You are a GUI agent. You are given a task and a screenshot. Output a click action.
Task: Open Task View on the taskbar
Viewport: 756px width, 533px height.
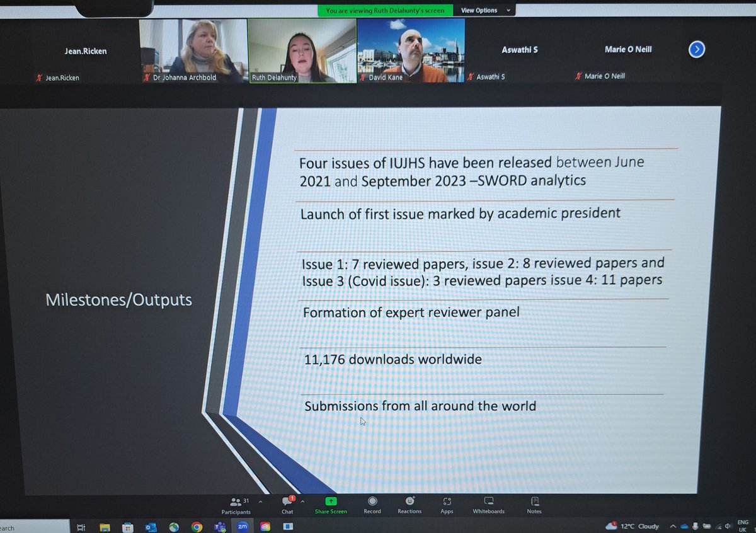(81, 527)
